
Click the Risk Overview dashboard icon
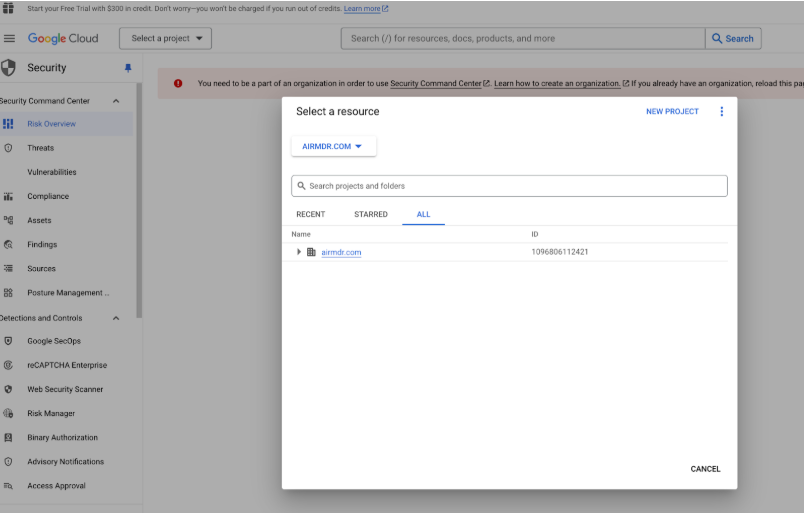tap(8, 124)
